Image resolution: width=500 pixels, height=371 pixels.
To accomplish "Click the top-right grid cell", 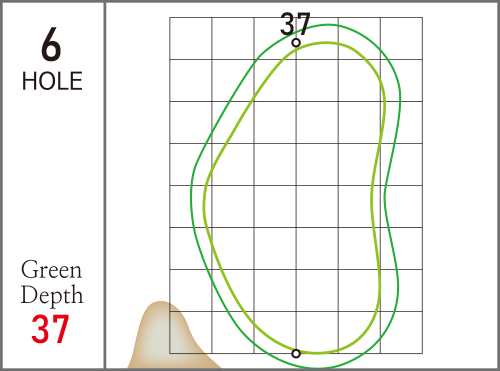I will click(401, 38).
